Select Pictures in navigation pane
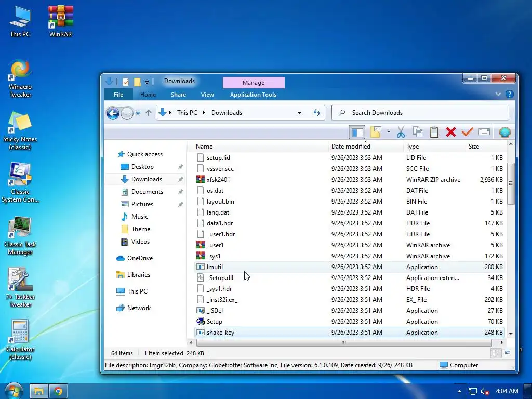This screenshot has height=399, width=532. pos(142,204)
